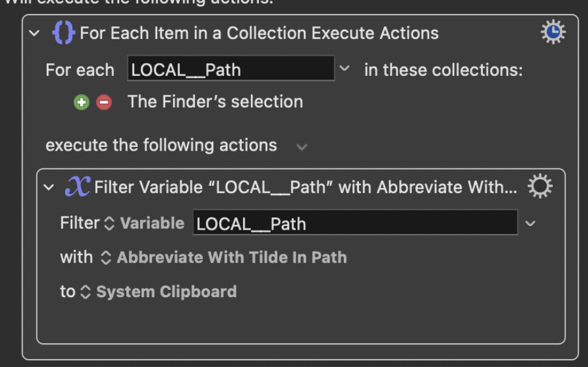Click the For Each Item in a Collection title

point(259,33)
